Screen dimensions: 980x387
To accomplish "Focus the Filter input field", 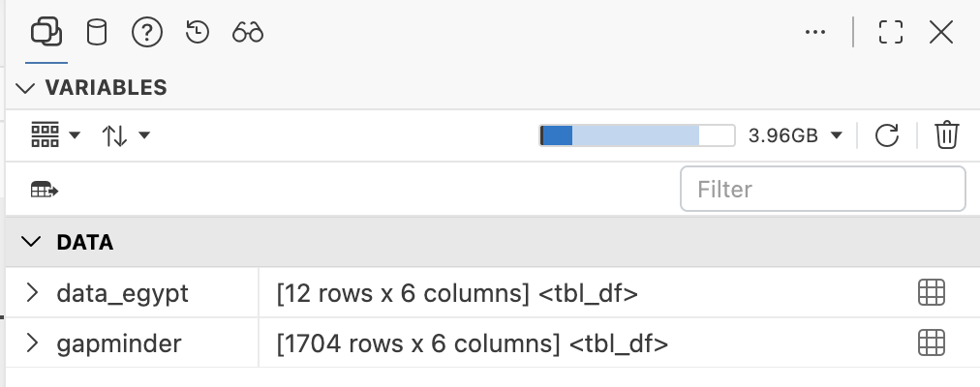I will coord(822,189).
